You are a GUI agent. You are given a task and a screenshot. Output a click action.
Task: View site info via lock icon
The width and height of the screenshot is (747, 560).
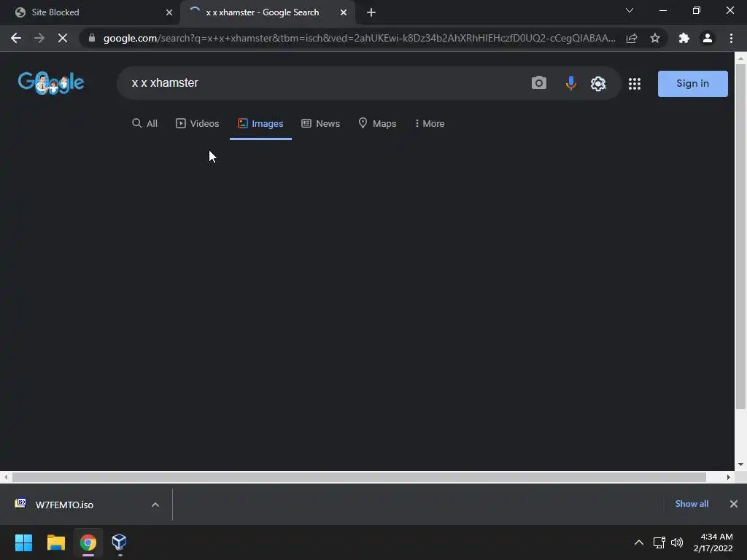pos(91,38)
